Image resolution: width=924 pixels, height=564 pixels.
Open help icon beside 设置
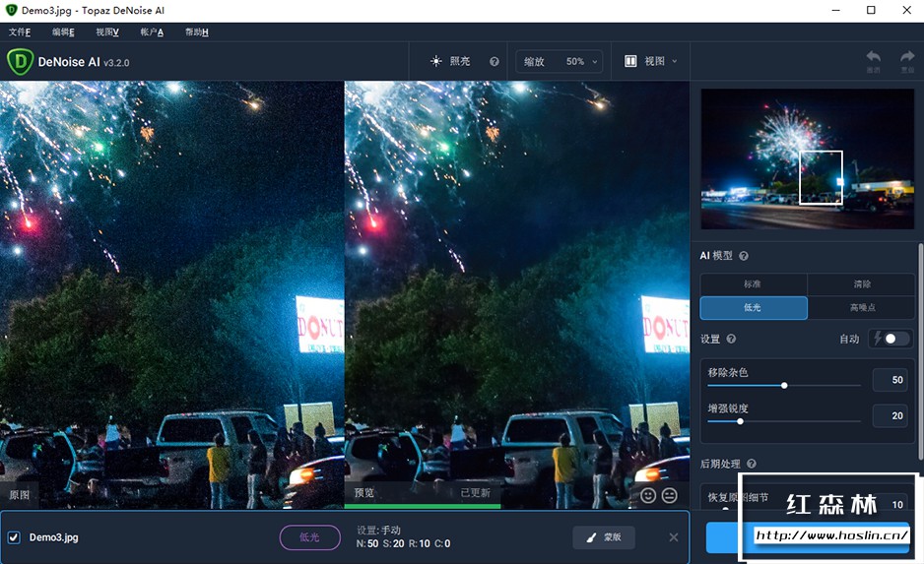(731, 339)
